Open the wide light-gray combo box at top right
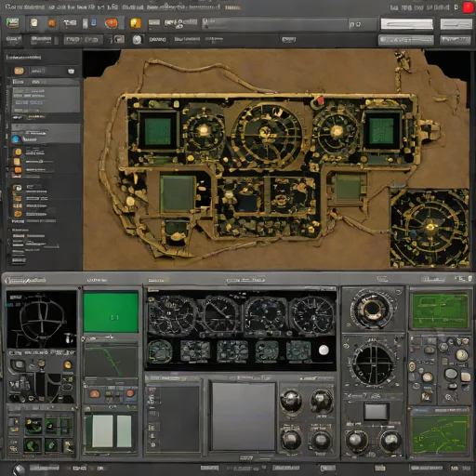Screen dimensions: 476x476 click(406, 24)
